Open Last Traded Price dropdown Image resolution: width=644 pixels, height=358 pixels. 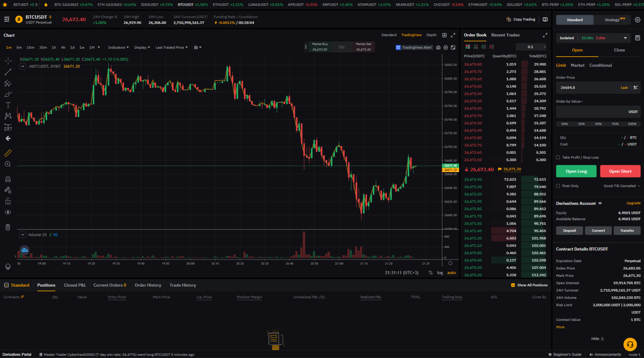tap(171, 48)
